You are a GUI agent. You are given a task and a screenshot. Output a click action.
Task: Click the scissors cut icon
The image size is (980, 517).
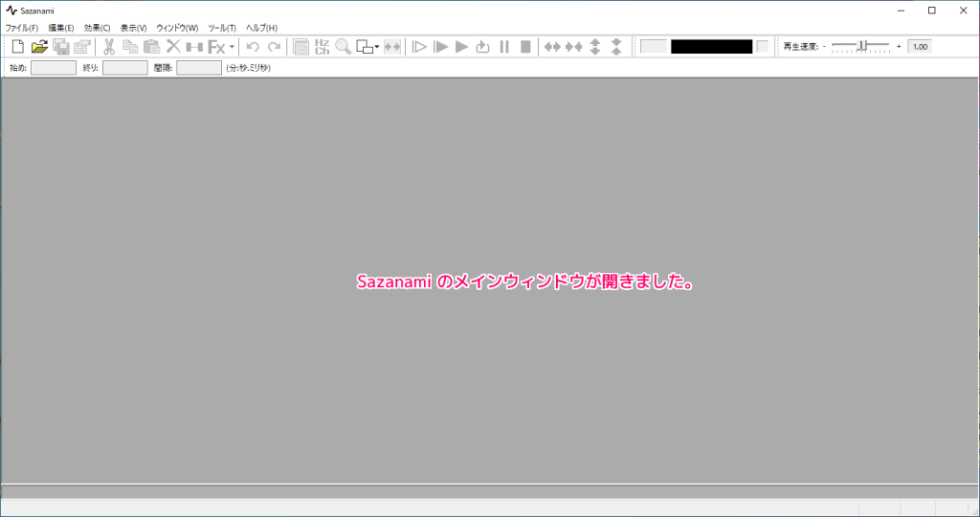click(x=109, y=46)
